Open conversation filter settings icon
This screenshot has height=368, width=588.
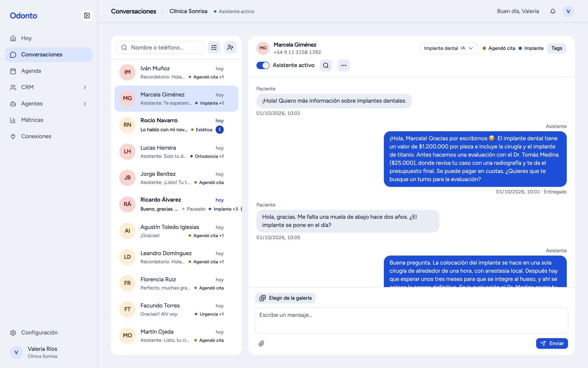[x=214, y=47]
